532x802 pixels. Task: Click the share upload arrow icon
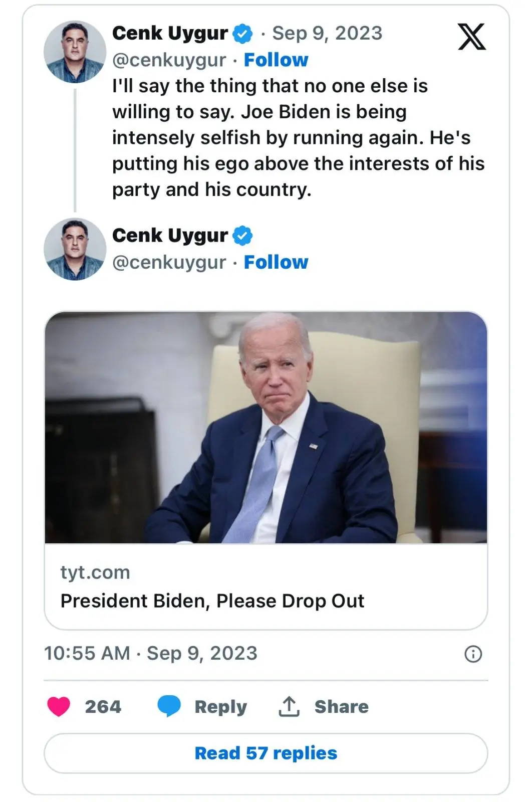pos(289,706)
